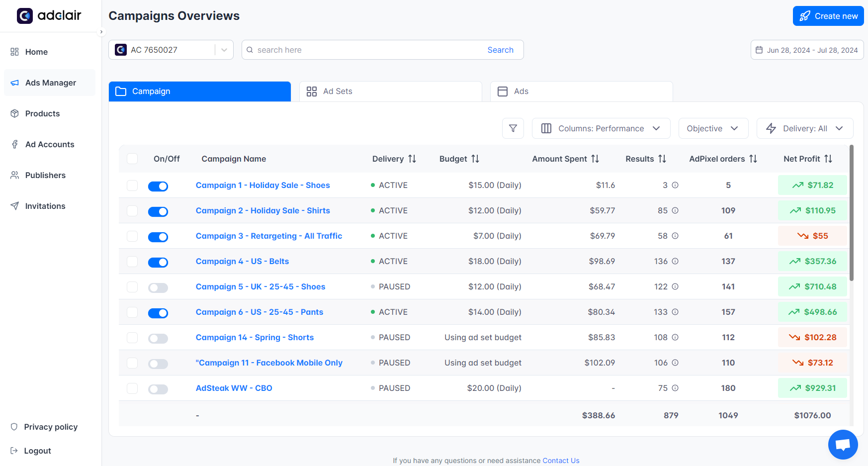Sort by AdPixel orders arrows icon
The width and height of the screenshot is (868, 466).
tap(753, 159)
